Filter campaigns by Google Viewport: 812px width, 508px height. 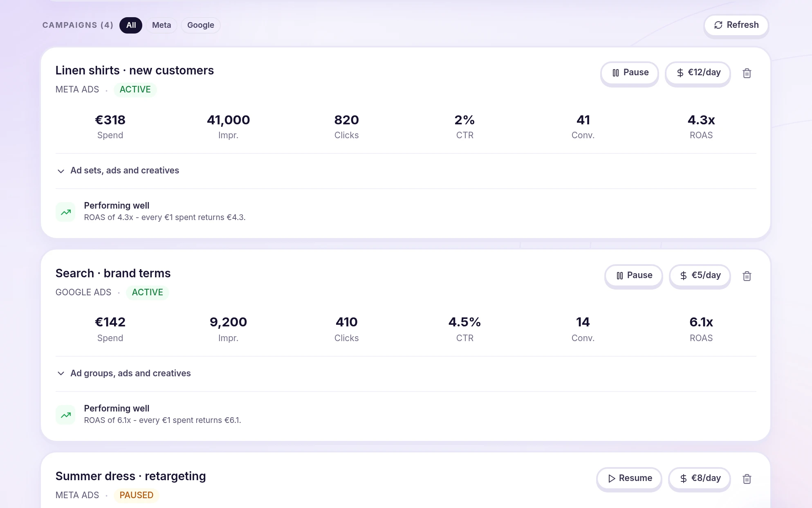(x=201, y=25)
